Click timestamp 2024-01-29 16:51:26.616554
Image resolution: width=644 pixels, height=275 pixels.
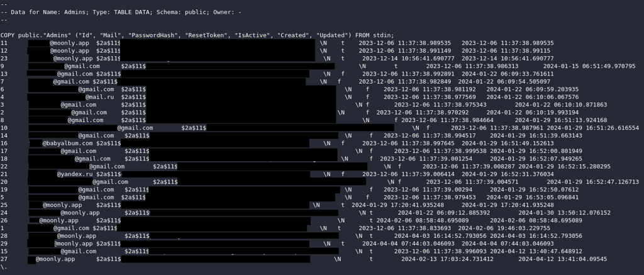tap(592, 128)
